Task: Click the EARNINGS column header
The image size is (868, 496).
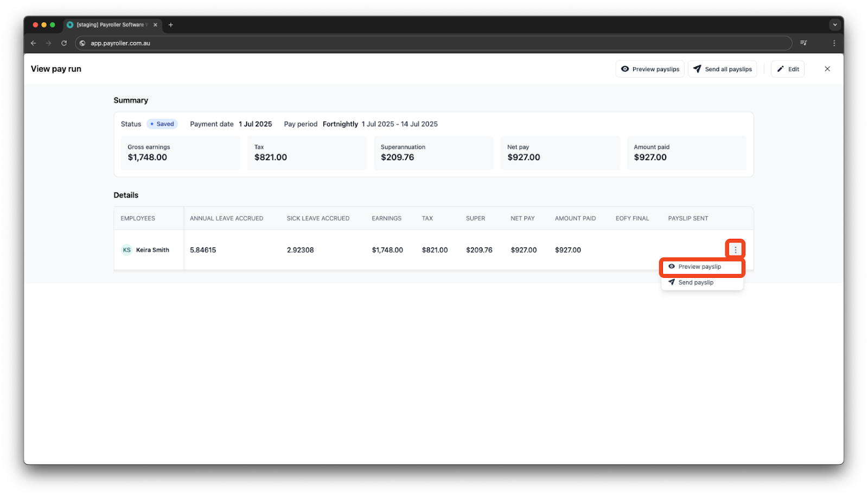Action: pyautogui.click(x=387, y=219)
